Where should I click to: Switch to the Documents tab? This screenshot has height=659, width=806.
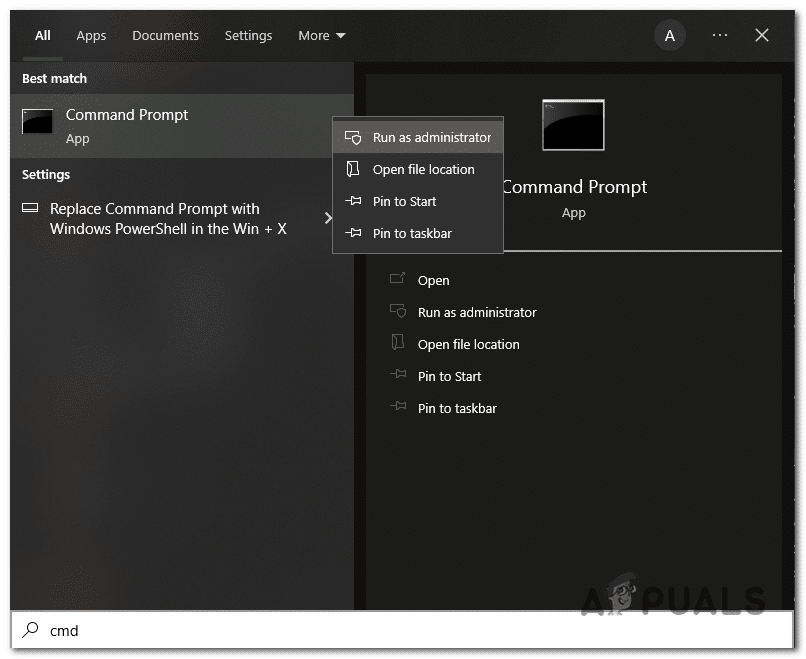click(x=165, y=35)
